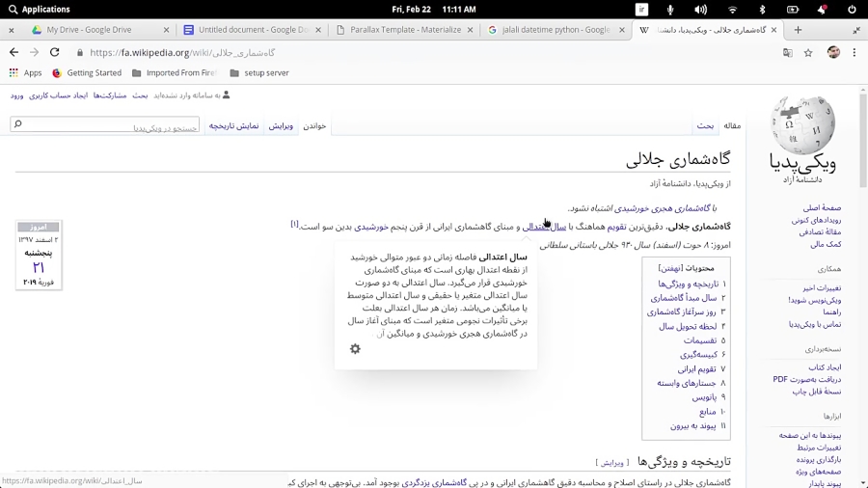Screen dimensions: 868x488
Task: Open the system volume indicator
Action: coord(700,10)
